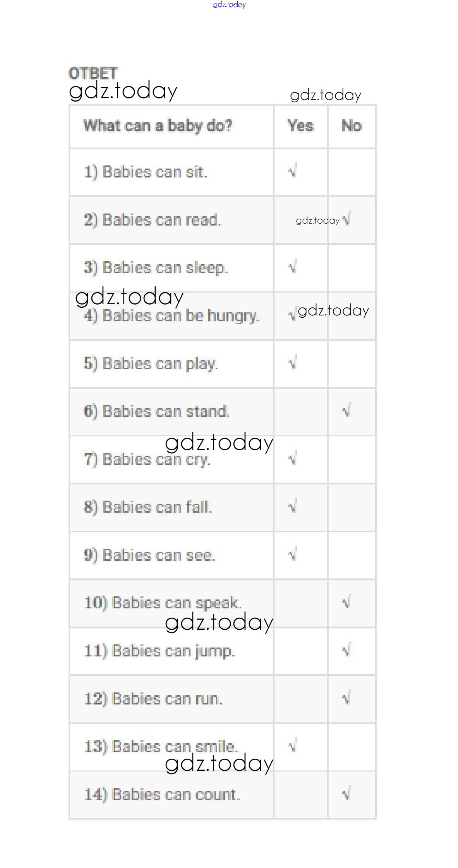458x868 pixels.
Task: Click the Yes checkmark for 'Babies can smile'
Action: click(x=293, y=745)
